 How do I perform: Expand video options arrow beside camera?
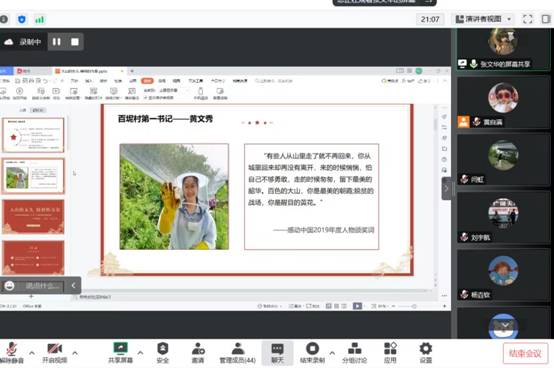click(x=75, y=352)
